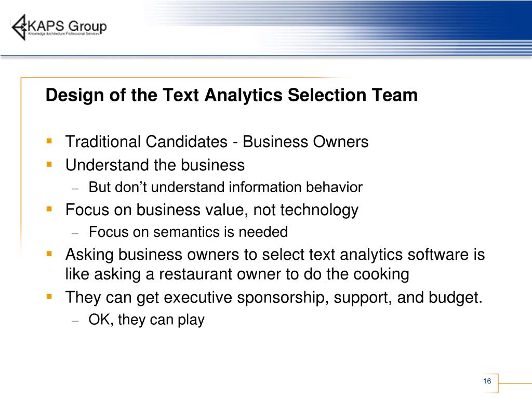Viewport: 532px width, 399px height.
Task: Click the line Focus on business value, not technology
Action: 212,210
